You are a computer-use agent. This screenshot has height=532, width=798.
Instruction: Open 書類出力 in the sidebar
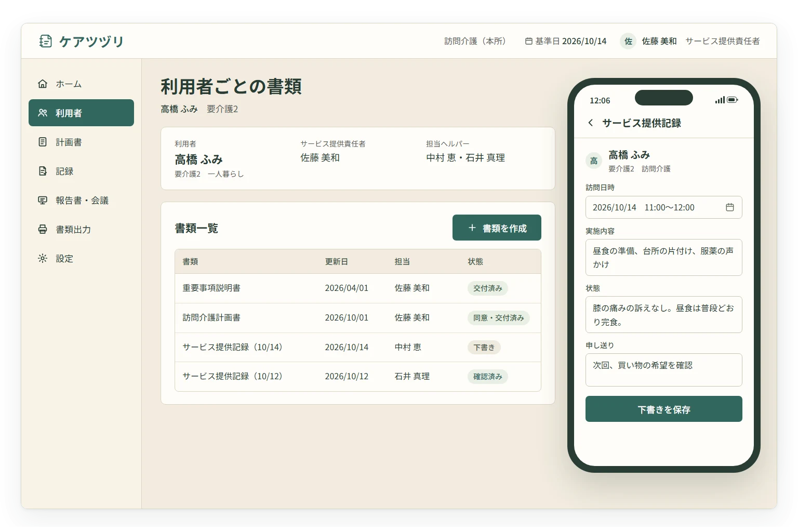click(x=81, y=229)
